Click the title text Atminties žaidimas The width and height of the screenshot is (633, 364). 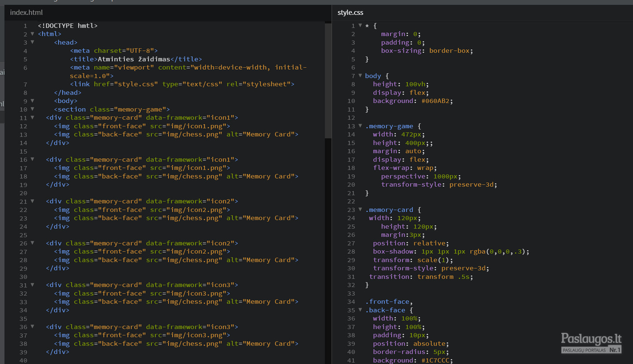pos(134,59)
